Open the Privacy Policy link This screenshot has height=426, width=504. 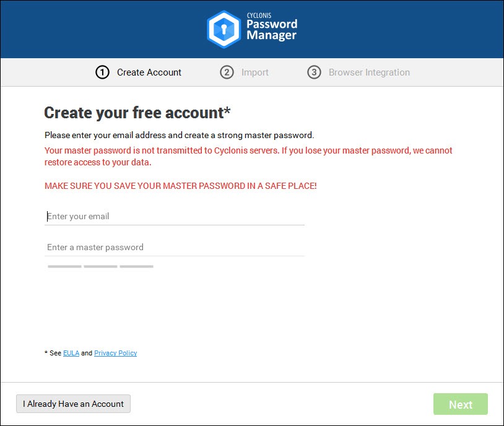coord(115,353)
